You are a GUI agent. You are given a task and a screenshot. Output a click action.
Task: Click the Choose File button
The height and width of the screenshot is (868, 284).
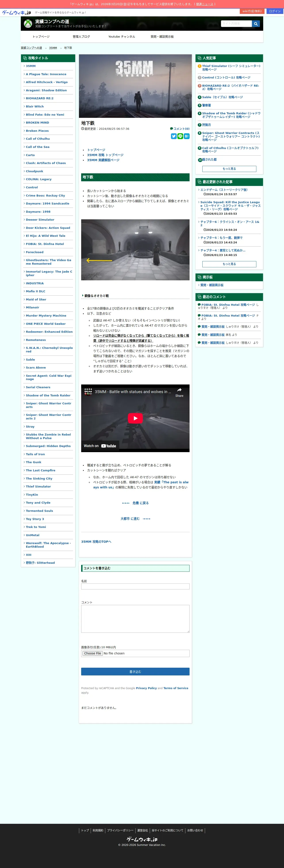92,653
